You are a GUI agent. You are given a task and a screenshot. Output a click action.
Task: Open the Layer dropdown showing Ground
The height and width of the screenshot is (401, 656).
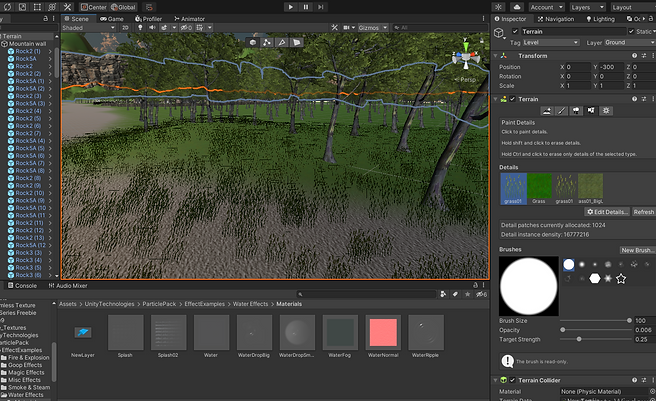630,42
